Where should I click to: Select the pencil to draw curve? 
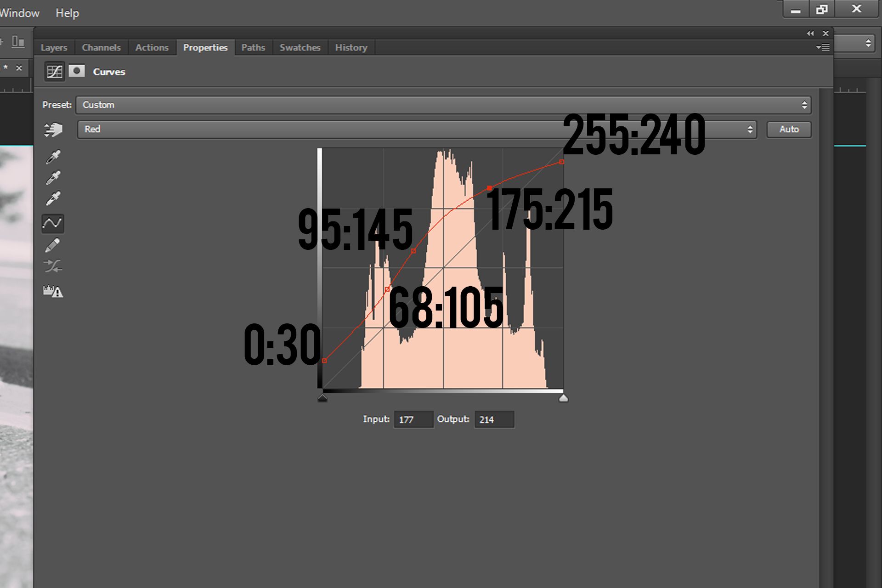click(x=53, y=245)
